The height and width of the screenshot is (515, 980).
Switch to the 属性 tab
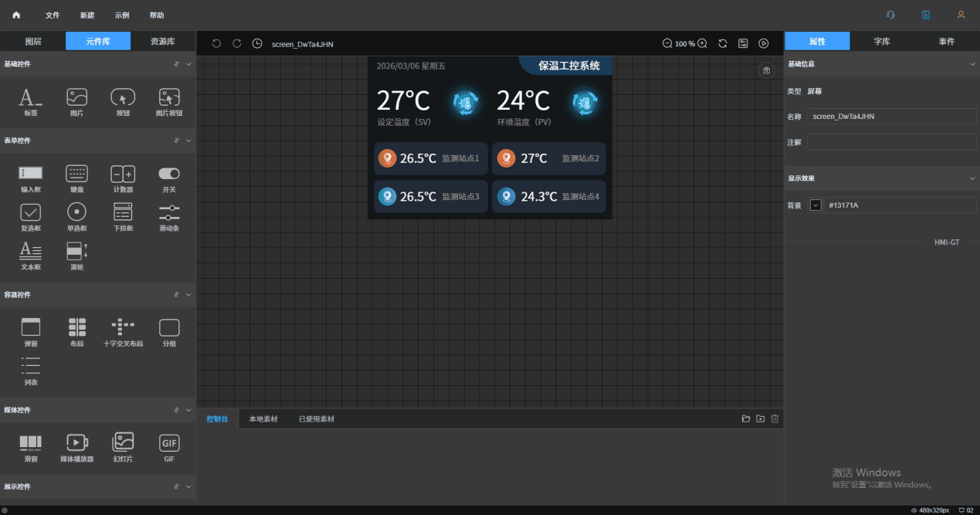click(x=817, y=42)
